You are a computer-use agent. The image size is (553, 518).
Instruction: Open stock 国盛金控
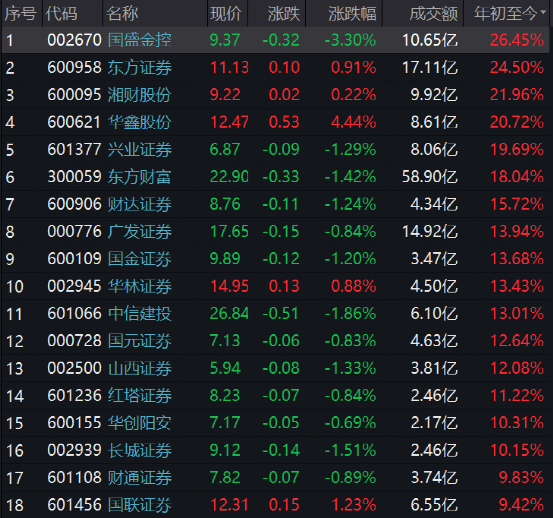(x=140, y=40)
